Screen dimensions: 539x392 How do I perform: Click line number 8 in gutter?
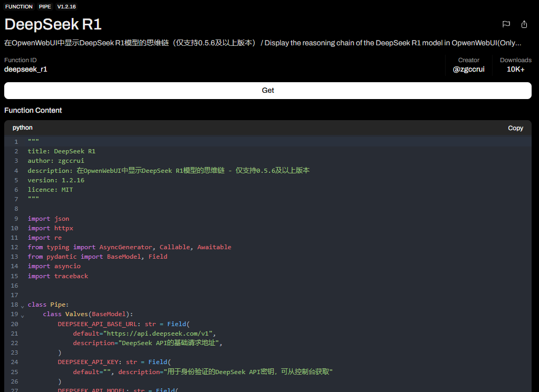pos(16,209)
